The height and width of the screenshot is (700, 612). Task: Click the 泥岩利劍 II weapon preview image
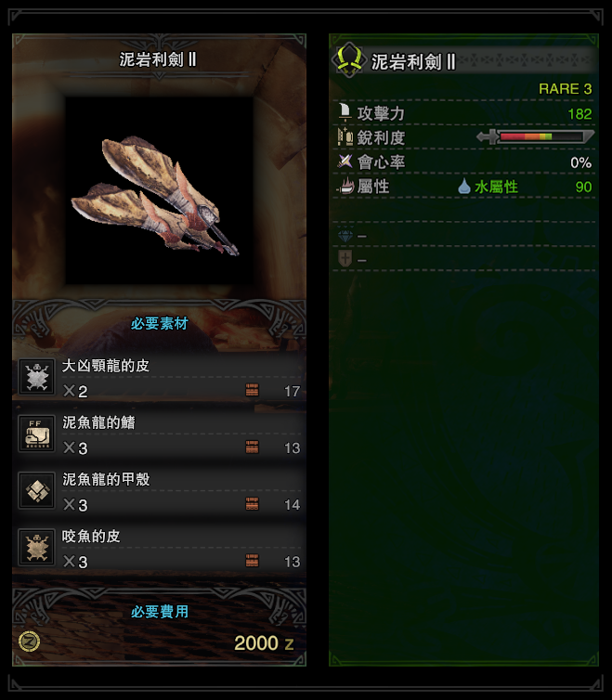159,191
